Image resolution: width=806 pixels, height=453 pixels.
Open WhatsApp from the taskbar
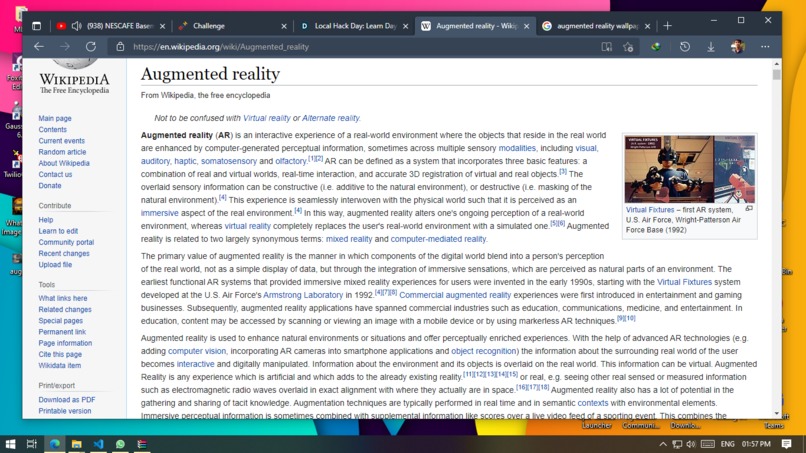pyautogui.click(x=120, y=444)
